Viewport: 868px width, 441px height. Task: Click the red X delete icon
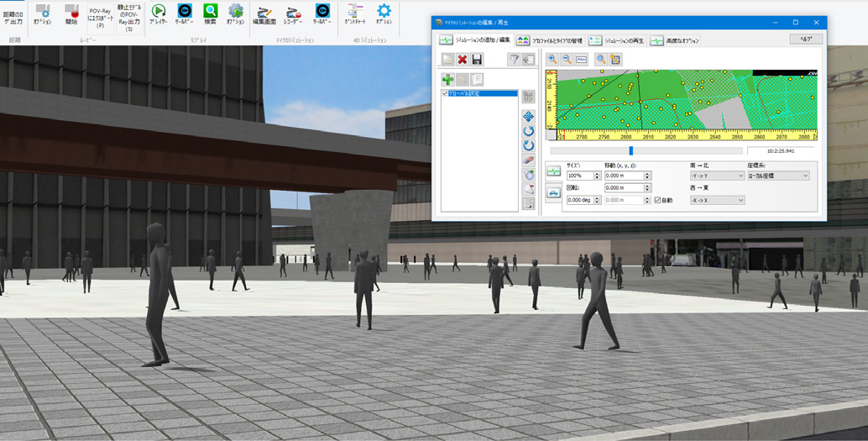[463, 60]
